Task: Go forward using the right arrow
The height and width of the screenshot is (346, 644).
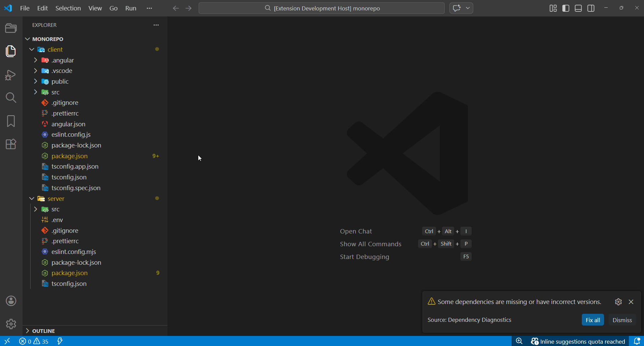Action: pos(189,8)
